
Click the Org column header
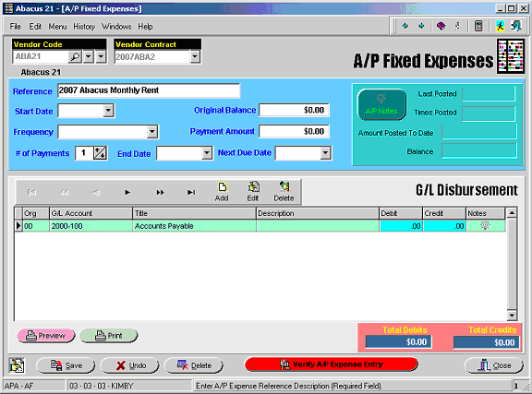[36, 213]
